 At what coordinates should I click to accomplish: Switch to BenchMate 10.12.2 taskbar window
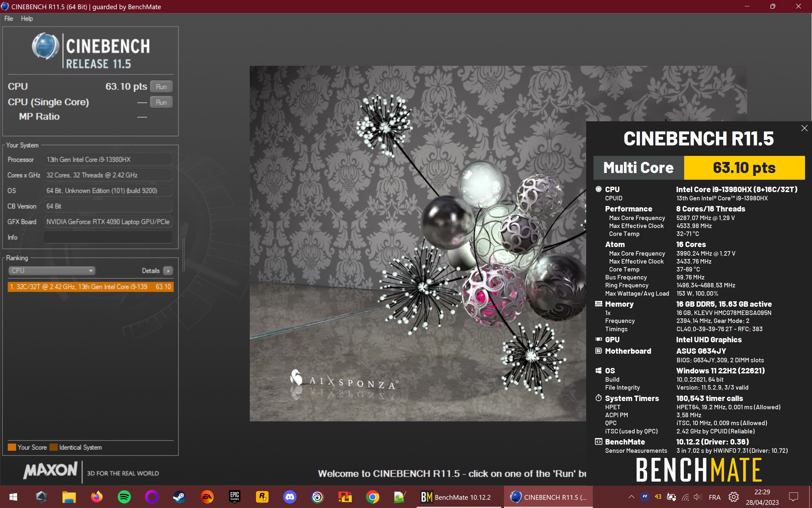(x=459, y=497)
